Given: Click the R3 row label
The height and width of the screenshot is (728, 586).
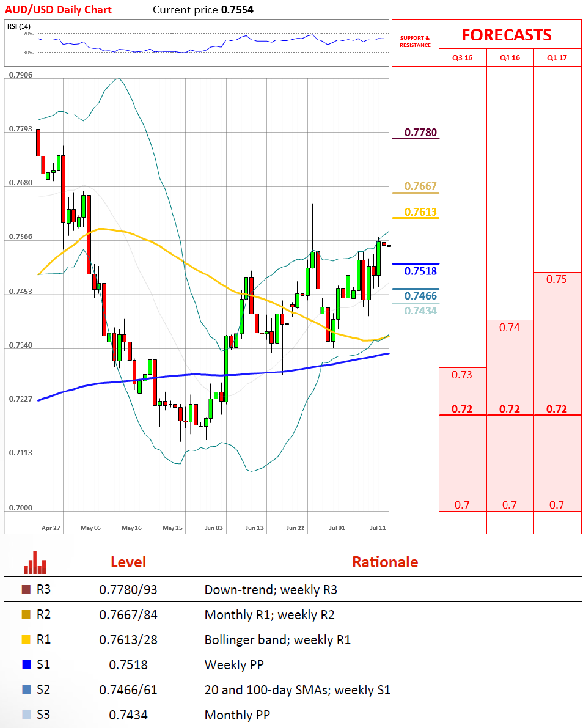Looking at the screenshot, I should pos(43,589).
